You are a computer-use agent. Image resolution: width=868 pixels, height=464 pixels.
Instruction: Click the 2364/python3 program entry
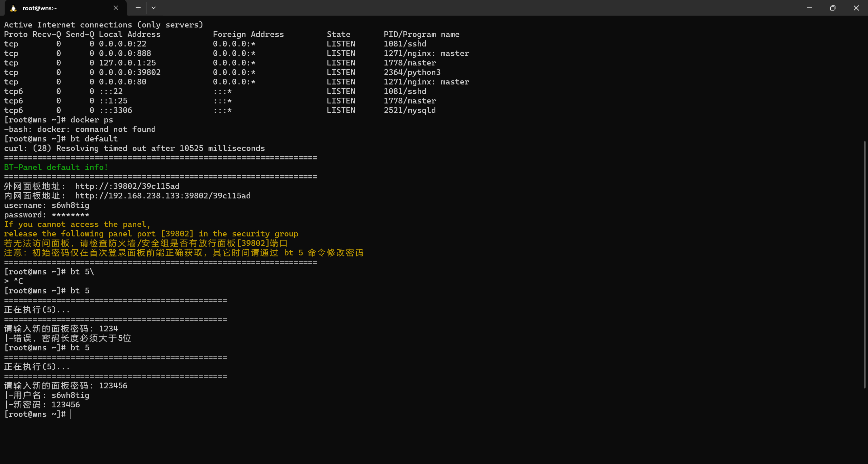tap(412, 73)
